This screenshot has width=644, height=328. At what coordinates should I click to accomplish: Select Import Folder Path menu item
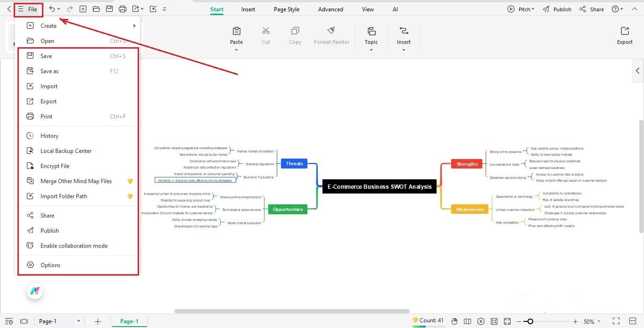(78, 196)
